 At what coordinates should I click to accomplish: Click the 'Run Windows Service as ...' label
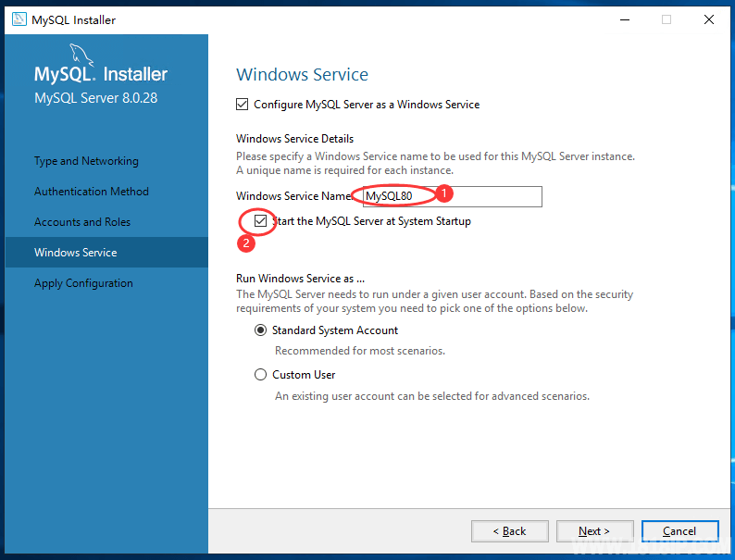click(x=301, y=279)
